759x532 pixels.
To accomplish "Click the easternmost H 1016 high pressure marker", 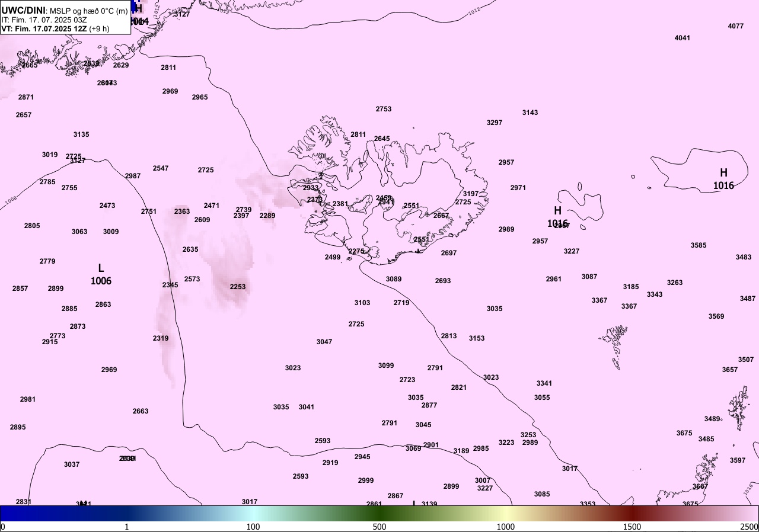I will 723,179.
